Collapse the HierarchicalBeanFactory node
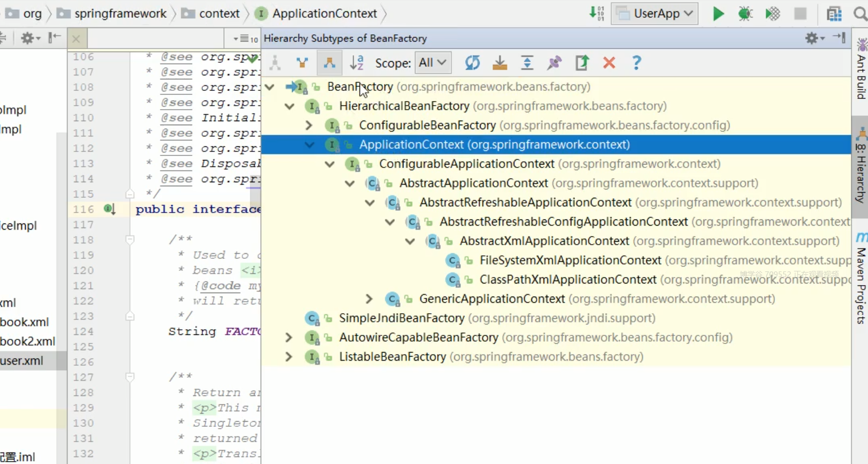Image resolution: width=868 pixels, height=464 pixels. [289, 106]
